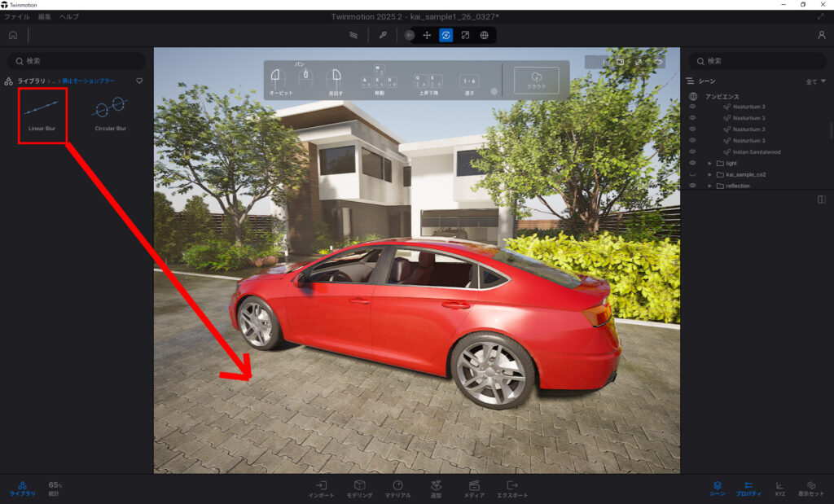Show the hidden kai_sample_co2 folder
Screen dimensions: 834x504
click(692, 174)
